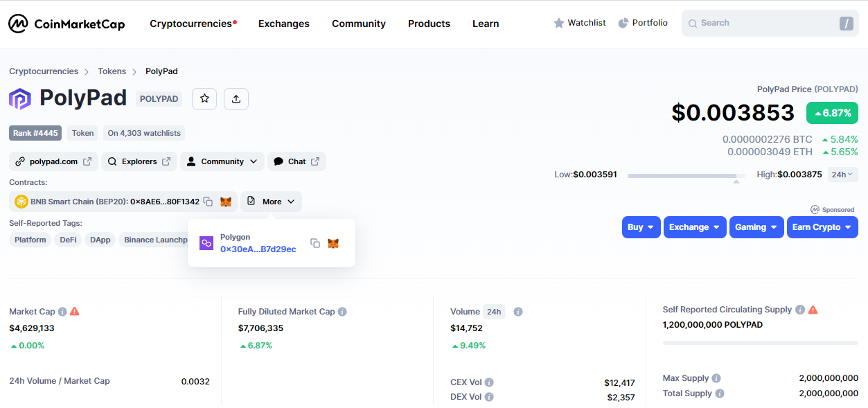Screen dimensions: 868x408
Task: Select the Binance Launchpad tag
Action: [x=153, y=240]
